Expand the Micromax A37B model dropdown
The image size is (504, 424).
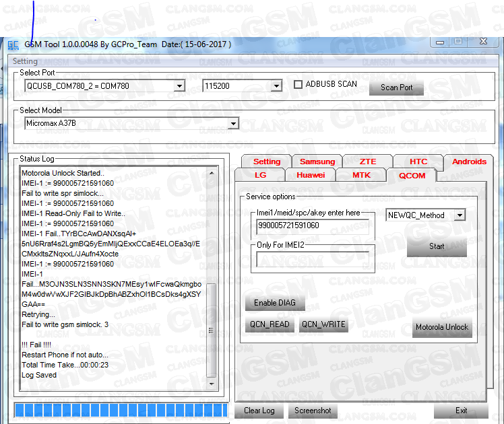pyautogui.click(x=233, y=123)
